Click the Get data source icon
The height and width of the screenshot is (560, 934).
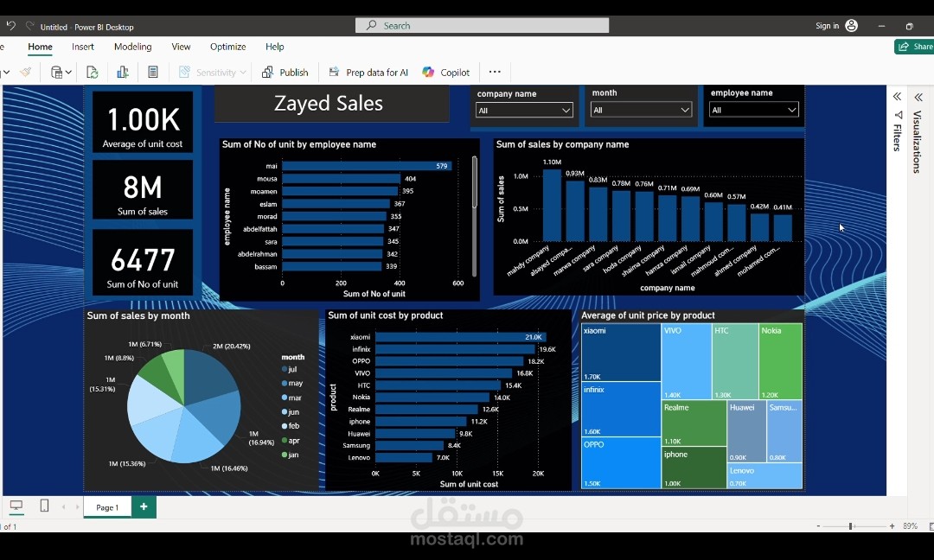(x=56, y=72)
